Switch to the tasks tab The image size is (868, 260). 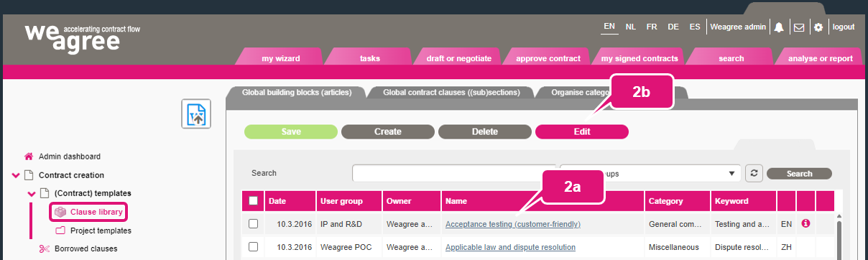click(369, 58)
